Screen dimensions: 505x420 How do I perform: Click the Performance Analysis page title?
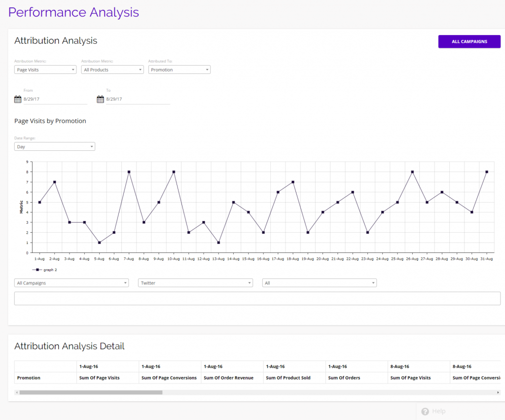pos(73,12)
